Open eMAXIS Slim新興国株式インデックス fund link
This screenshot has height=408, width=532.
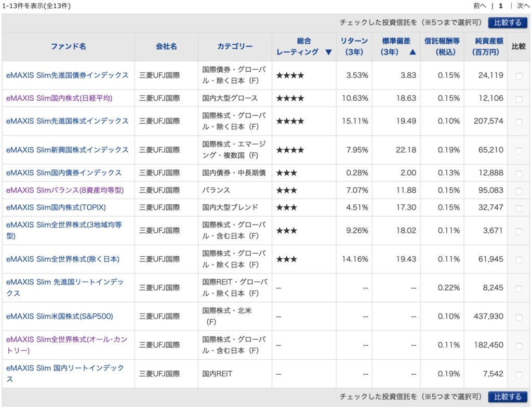tap(67, 150)
